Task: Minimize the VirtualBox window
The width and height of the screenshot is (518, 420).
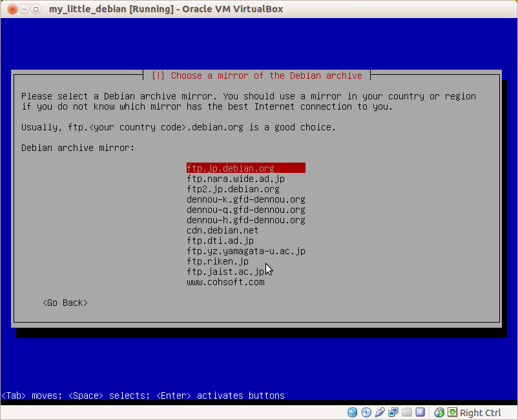Action: pos(24,9)
